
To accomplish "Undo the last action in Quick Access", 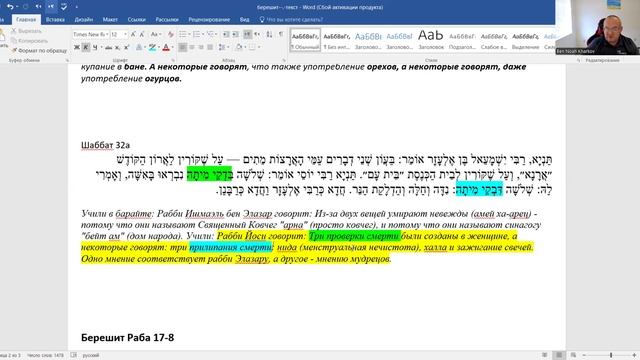I will (x=10, y=7).
